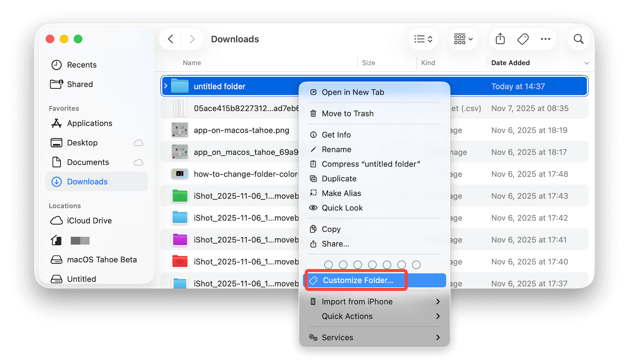Click the cloud status icon beside Documents

point(138,162)
